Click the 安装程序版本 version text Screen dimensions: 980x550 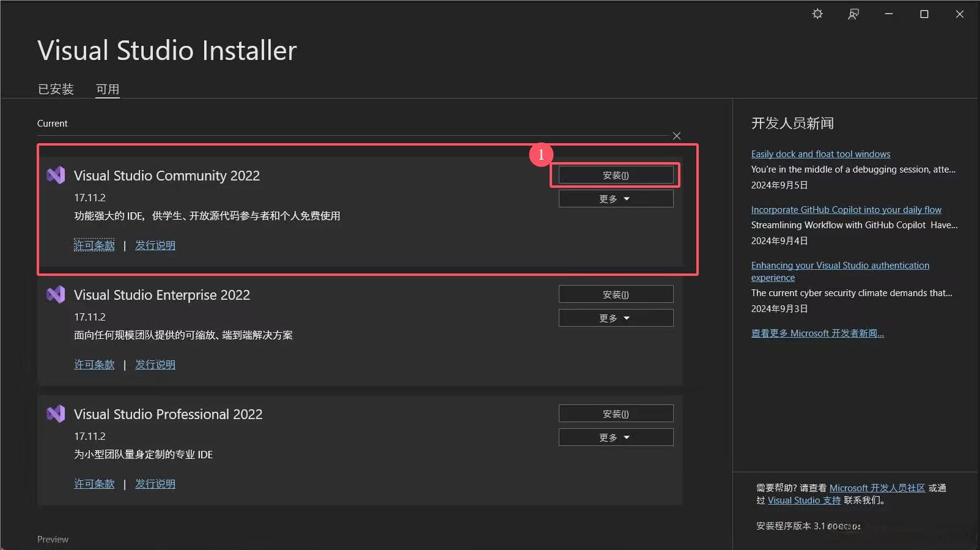click(x=808, y=526)
